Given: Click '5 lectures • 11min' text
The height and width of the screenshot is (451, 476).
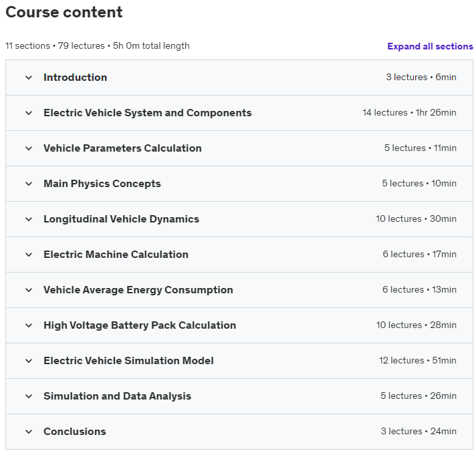Looking at the screenshot, I should click(x=420, y=148).
